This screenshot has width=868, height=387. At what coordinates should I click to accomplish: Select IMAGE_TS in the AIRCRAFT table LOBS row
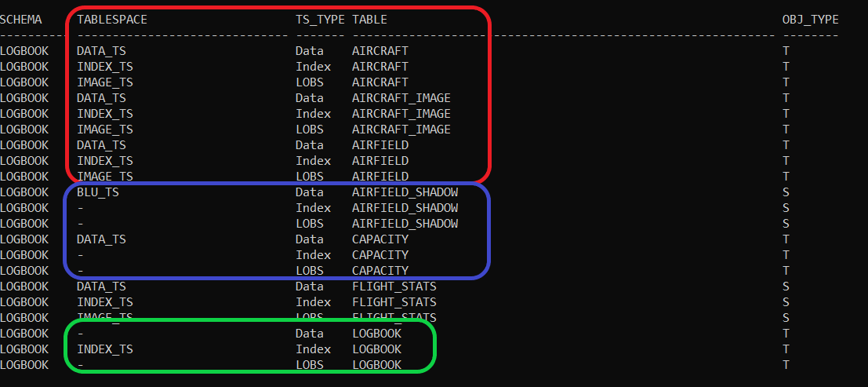[x=104, y=82]
